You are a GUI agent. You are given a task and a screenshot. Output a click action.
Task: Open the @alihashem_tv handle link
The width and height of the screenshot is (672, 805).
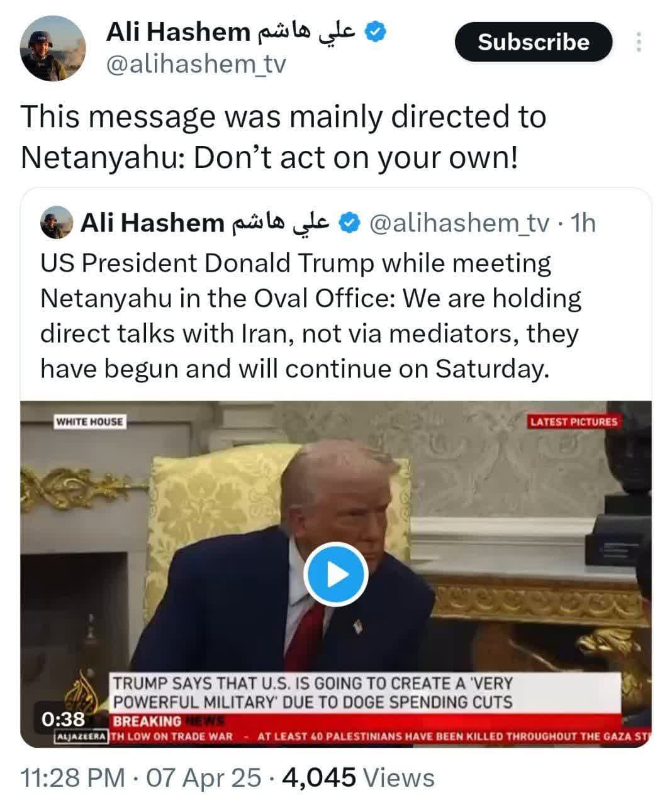tap(196, 65)
